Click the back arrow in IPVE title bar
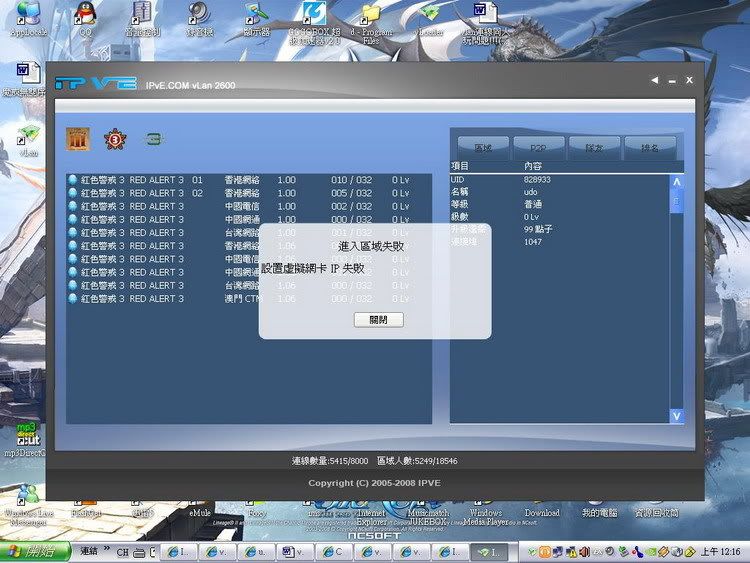The width and height of the screenshot is (750, 563). click(654, 80)
